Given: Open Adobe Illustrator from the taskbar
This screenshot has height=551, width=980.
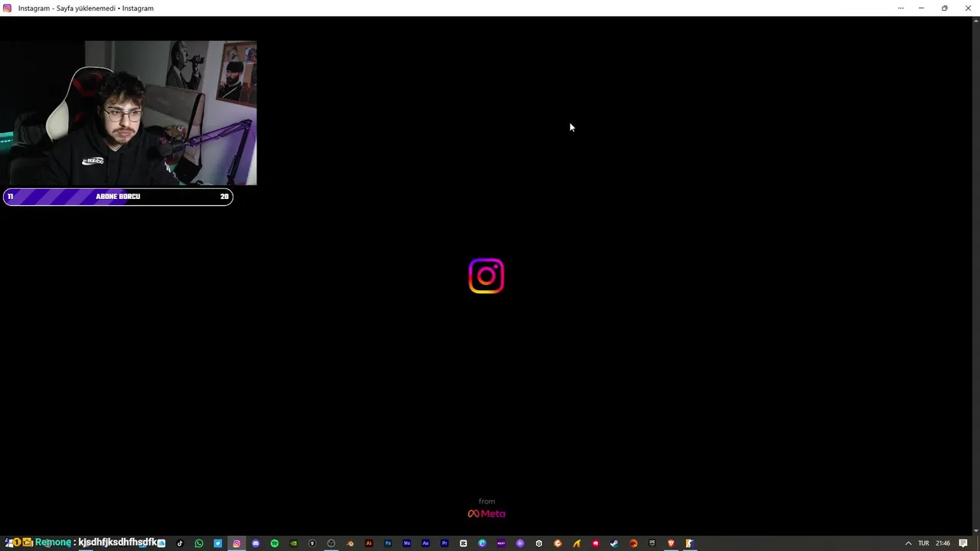Looking at the screenshot, I should (x=369, y=543).
